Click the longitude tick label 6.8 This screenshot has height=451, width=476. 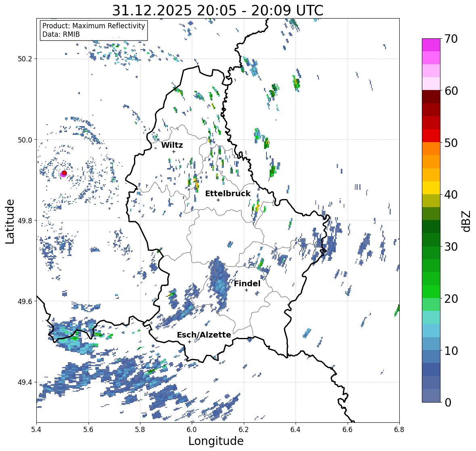click(x=399, y=430)
